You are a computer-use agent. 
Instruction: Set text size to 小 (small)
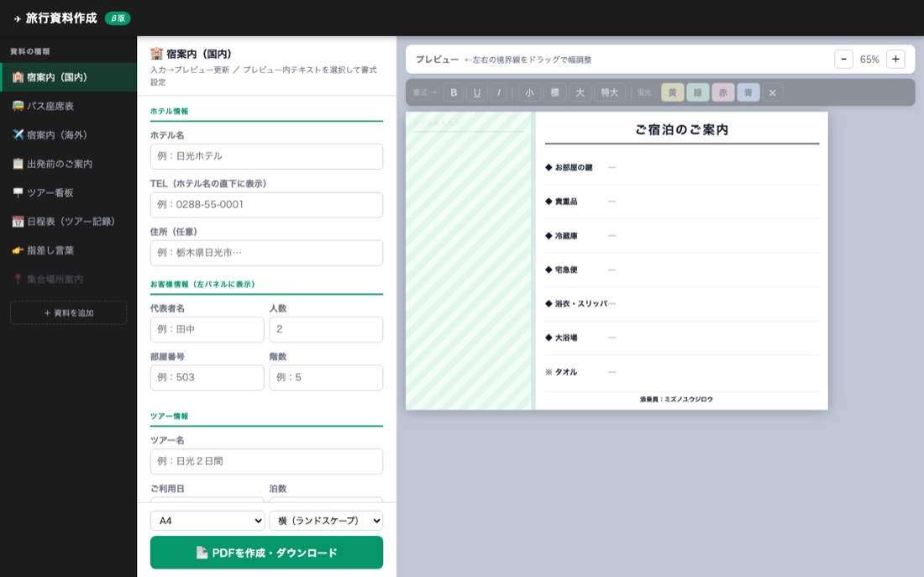click(x=529, y=92)
